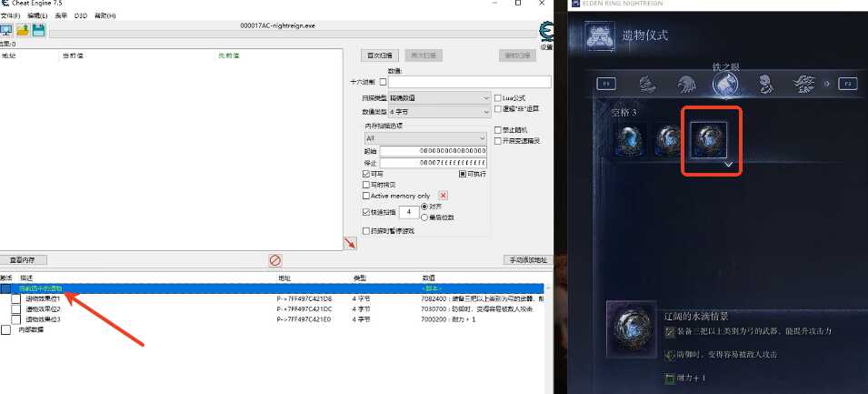
Task: Enable the 禁止随机 checkbox
Action: coord(498,130)
